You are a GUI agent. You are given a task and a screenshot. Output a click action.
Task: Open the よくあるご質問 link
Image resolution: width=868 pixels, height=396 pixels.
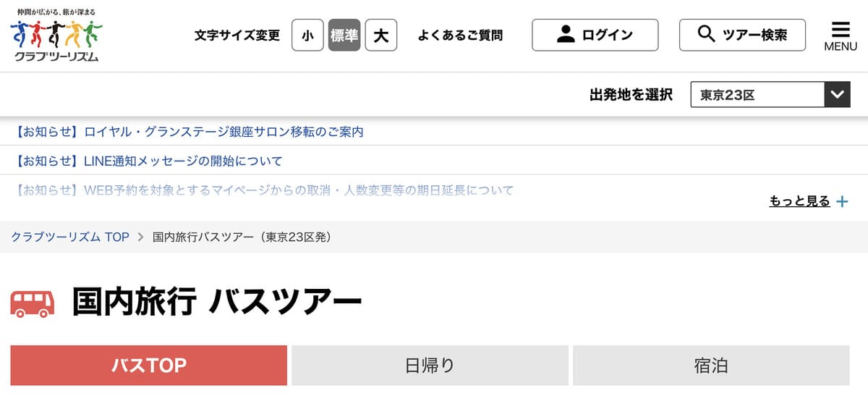pos(460,35)
